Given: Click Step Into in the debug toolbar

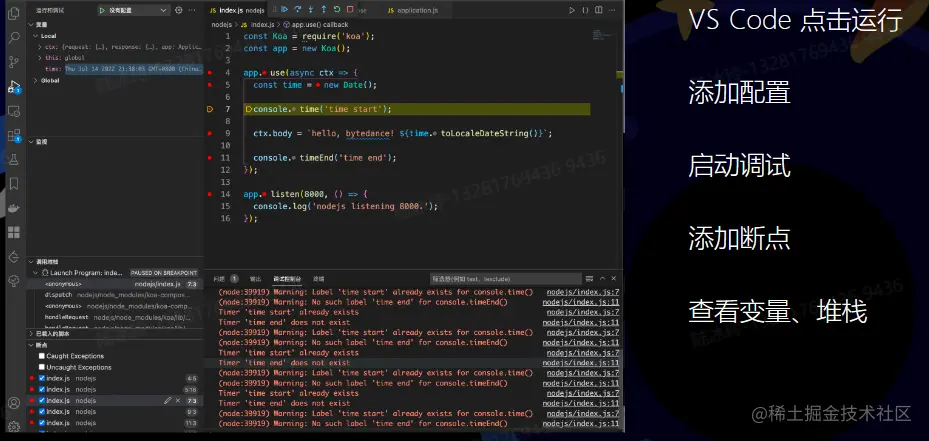Looking at the screenshot, I should coord(310,9).
